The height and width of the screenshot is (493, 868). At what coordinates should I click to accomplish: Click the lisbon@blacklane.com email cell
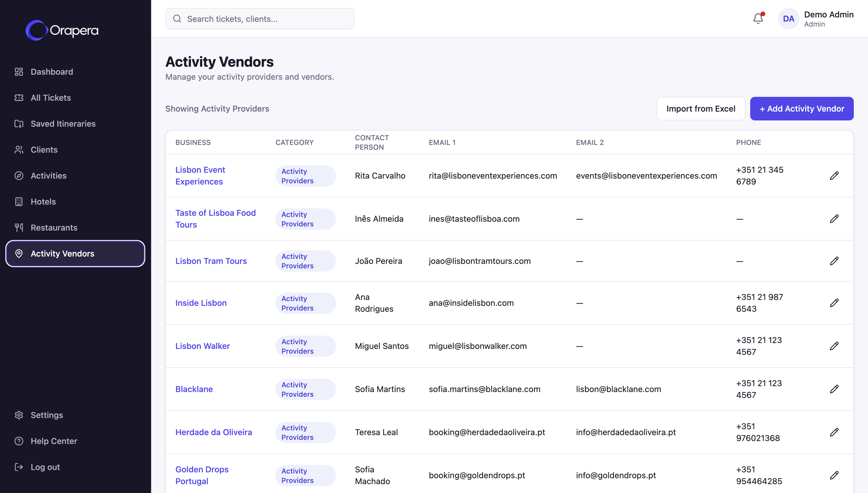(619, 389)
